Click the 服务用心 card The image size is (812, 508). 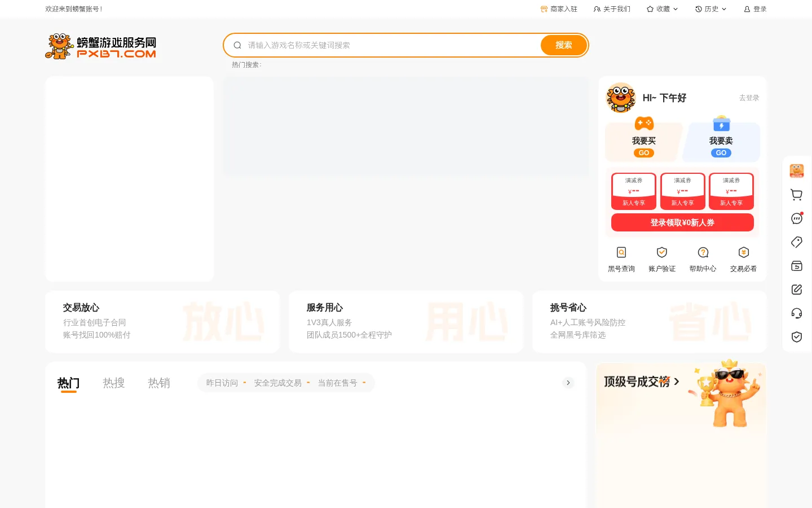click(406, 322)
